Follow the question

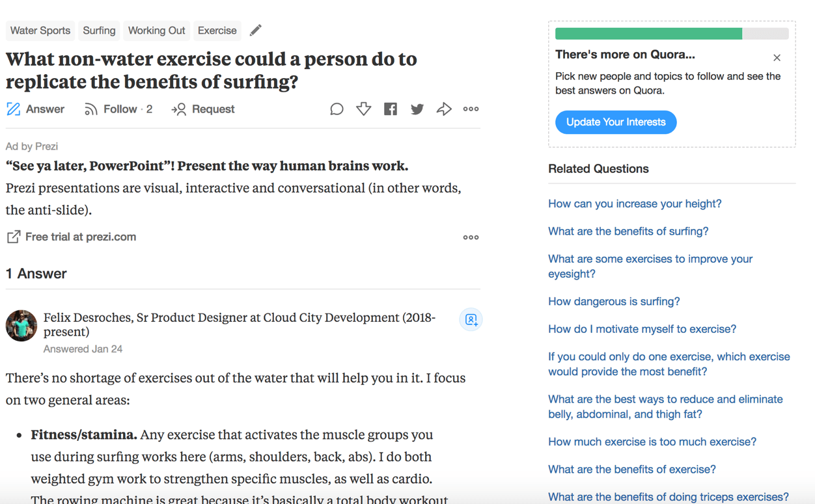[117, 109]
